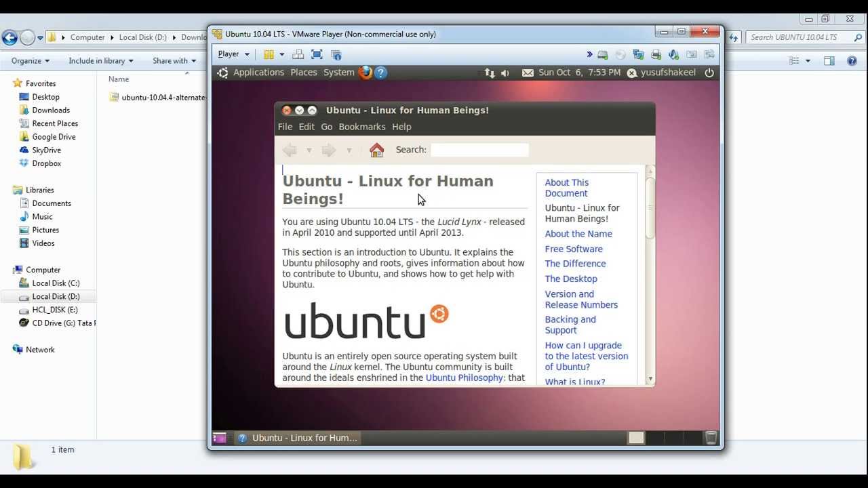Open the change view dropdown arrow in Explorer
The image size is (868, 488).
(x=808, y=61)
